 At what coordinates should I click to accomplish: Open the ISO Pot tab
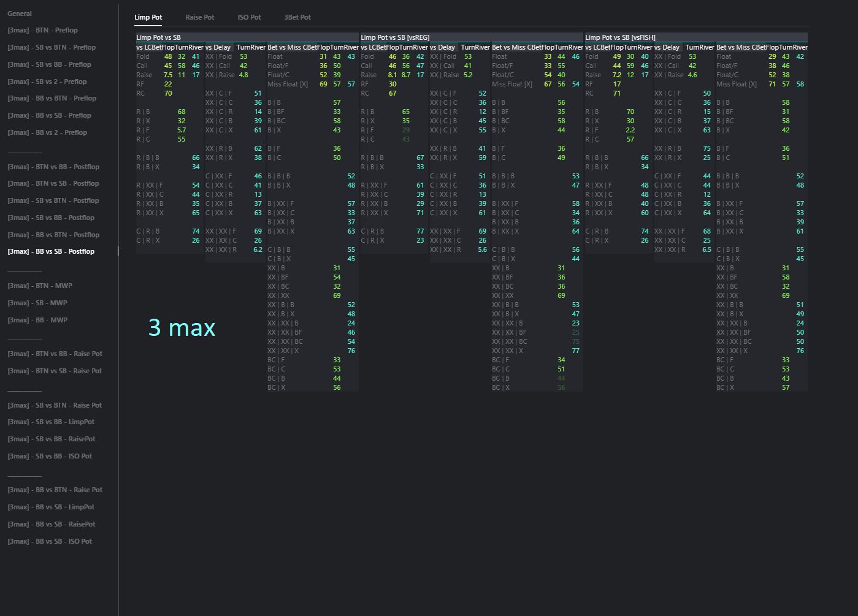click(249, 17)
